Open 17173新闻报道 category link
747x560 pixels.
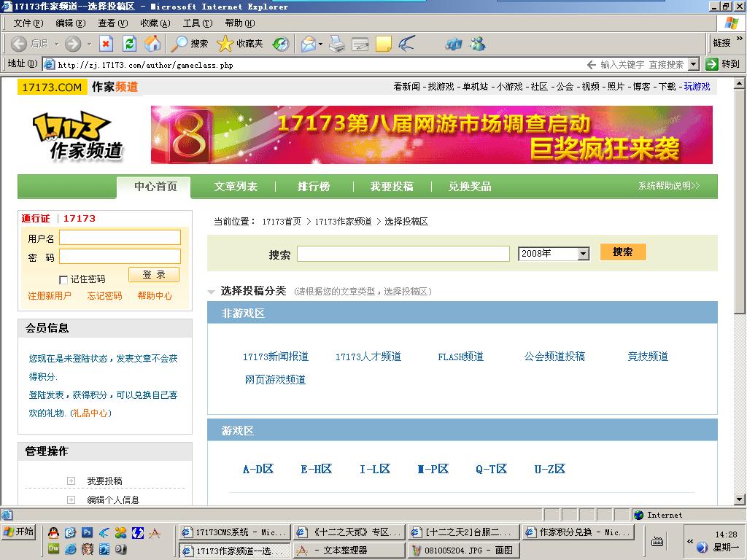[x=275, y=357]
